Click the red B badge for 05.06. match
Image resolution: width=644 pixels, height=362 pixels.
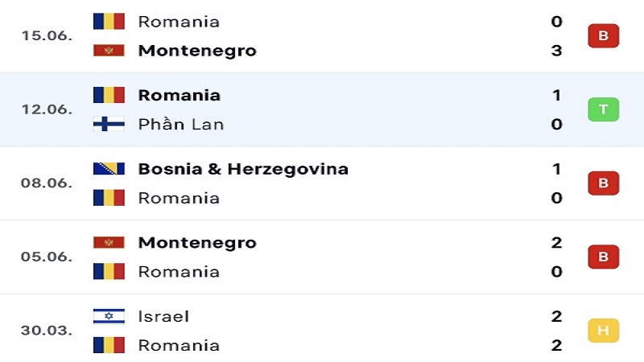click(603, 257)
